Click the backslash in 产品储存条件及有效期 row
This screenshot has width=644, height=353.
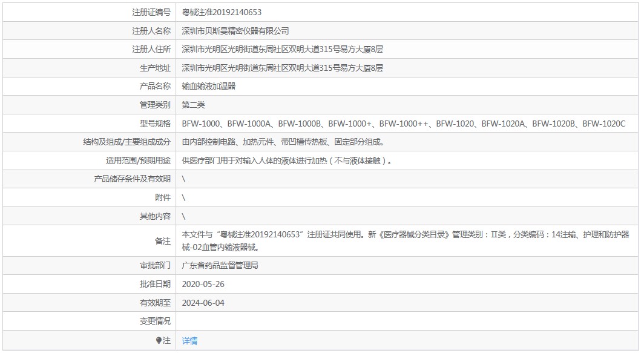click(x=183, y=179)
